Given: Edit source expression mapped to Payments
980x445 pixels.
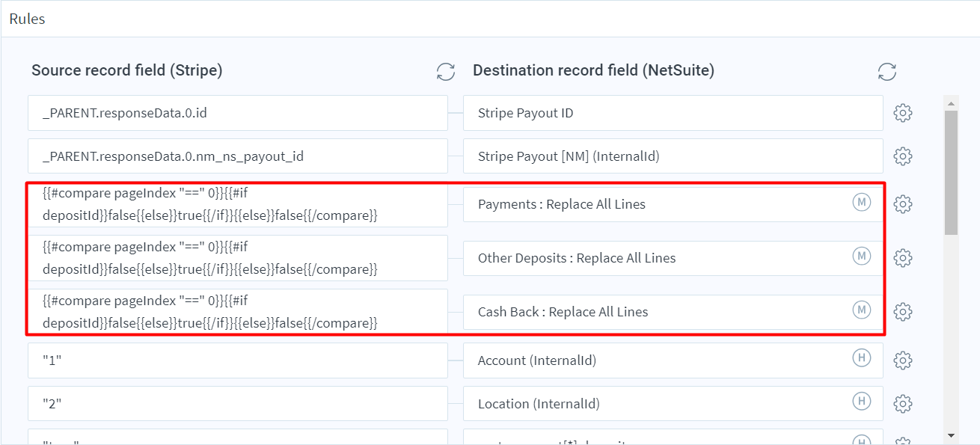Looking at the screenshot, I should point(238,204).
